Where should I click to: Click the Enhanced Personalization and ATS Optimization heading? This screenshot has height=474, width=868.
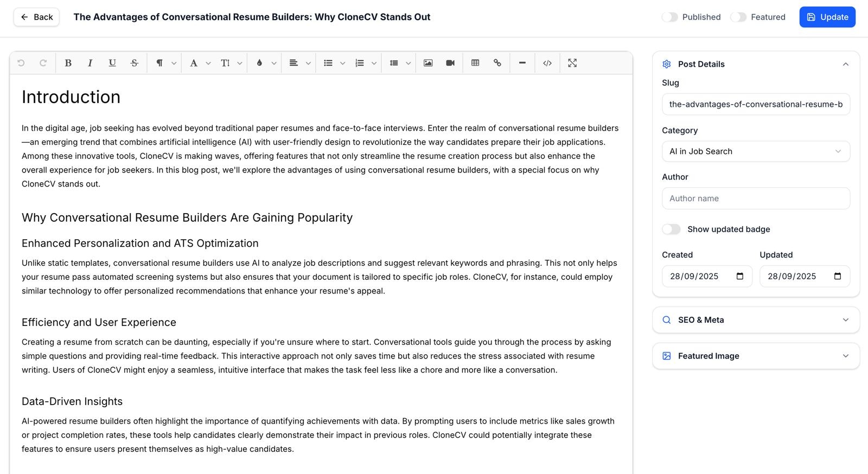pos(140,243)
